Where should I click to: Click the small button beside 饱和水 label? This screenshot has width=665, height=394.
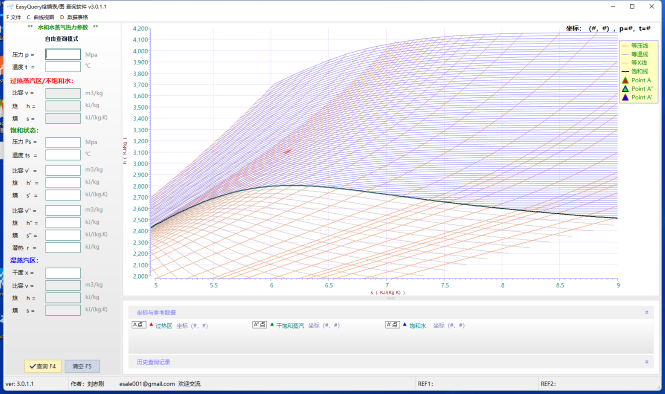[x=392, y=325]
